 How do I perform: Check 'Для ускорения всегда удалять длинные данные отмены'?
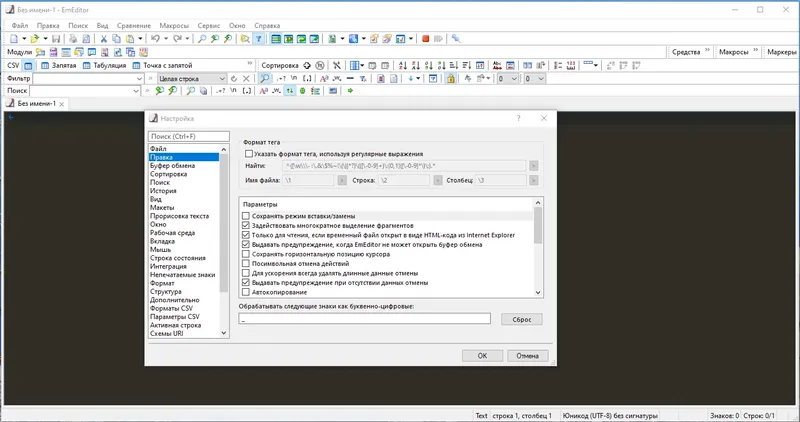tap(245, 273)
